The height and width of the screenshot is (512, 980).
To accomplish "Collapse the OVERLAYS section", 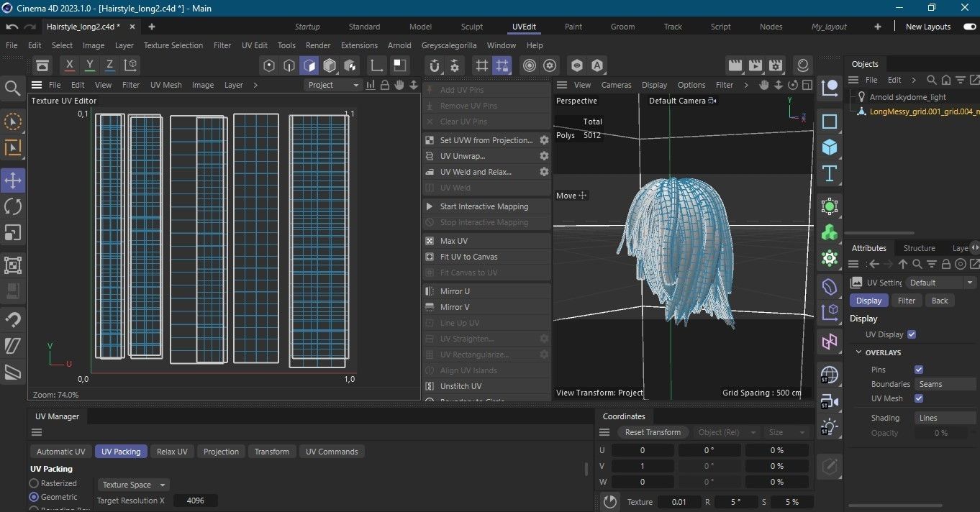I will pyautogui.click(x=858, y=352).
